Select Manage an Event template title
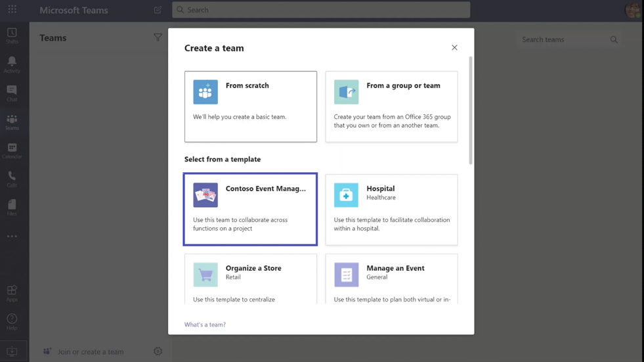The height and width of the screenshot is (362, 644). click(395, 268)
